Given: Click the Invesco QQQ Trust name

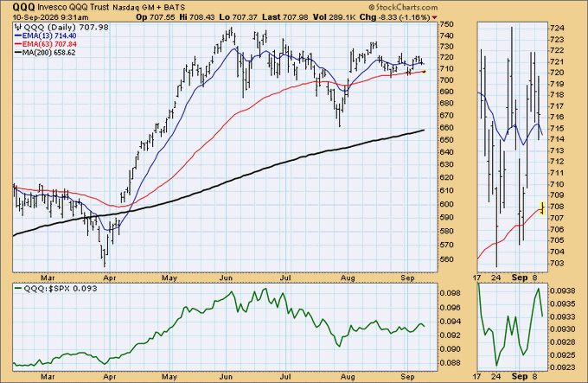Looking at the screenshot, I should (x=73, y=7).
